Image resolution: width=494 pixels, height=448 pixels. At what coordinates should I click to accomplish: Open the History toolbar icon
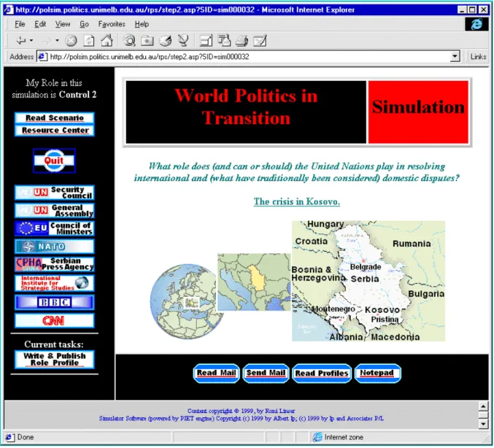click(166, 41)
